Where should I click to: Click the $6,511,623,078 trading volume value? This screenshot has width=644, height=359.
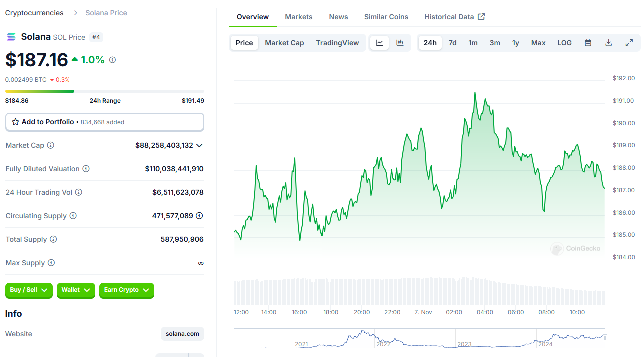[x=178, y=192]
